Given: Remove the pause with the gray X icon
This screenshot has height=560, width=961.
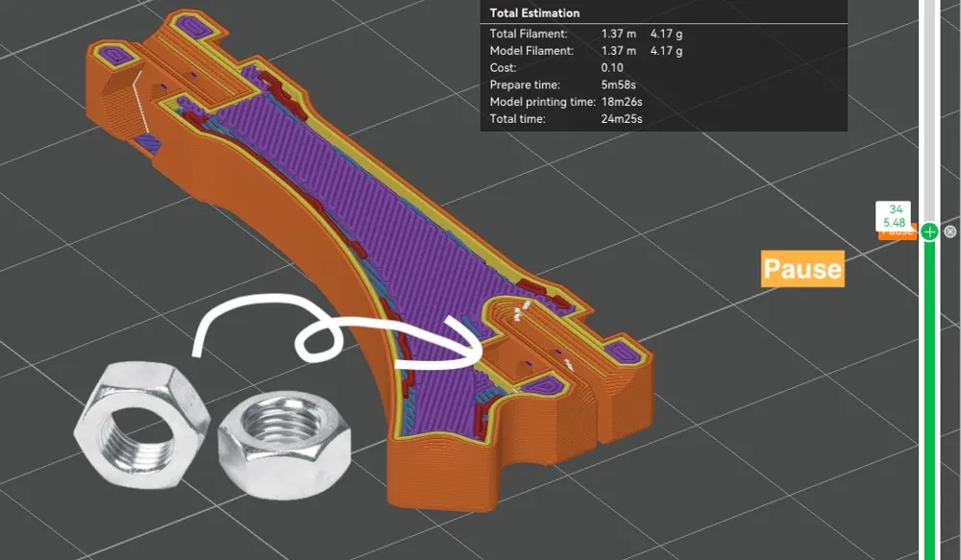Looking at the screenshot, I should coord(950,231).
